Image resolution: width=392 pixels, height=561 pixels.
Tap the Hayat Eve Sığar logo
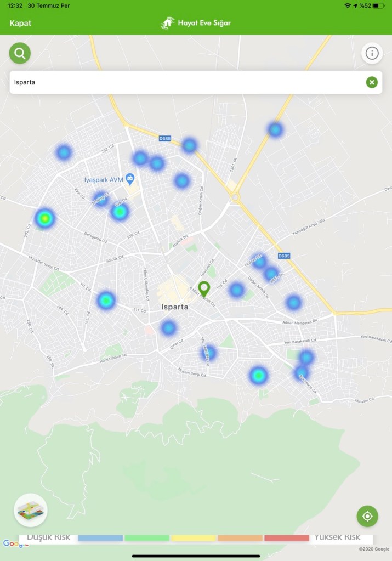click(x=196, y=23)
